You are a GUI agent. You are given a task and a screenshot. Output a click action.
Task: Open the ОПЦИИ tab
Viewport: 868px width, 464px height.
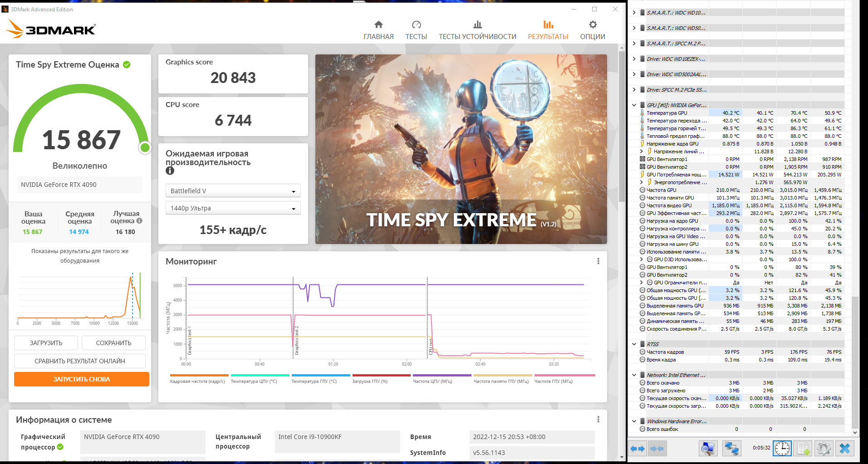pyautogui.click(x=593, y=30)
